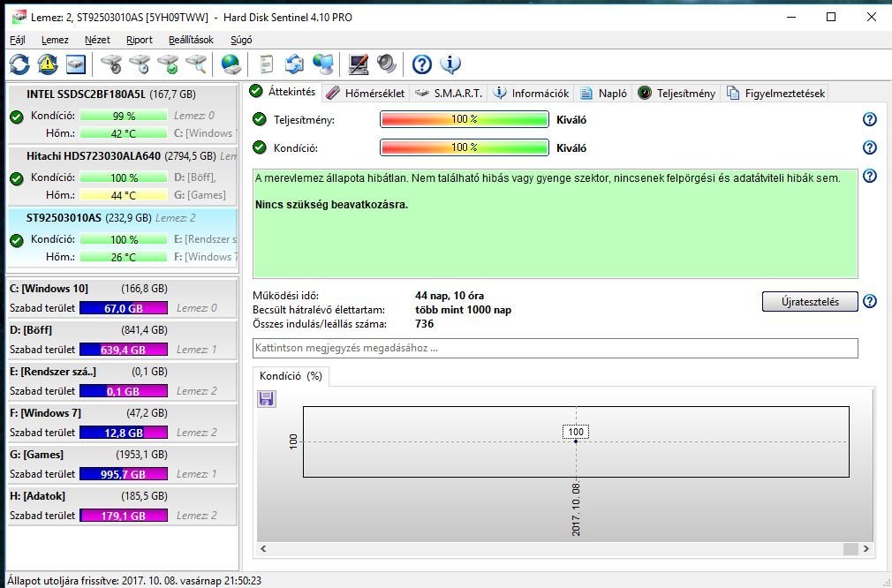Click the speaker sound toolbar icon
The height and width of the screenshot is (588, 892).
click(386, 64)
